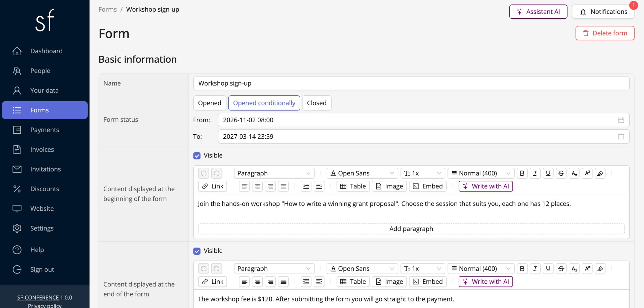Image resolution: width=644 pixels, height=308 pixels.
Task: Open the calendar for the To date
Action: [x=621, y=137]
